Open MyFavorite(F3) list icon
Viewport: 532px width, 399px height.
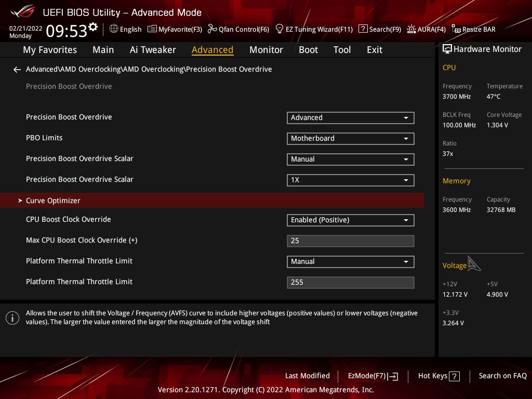coord(152,29)
